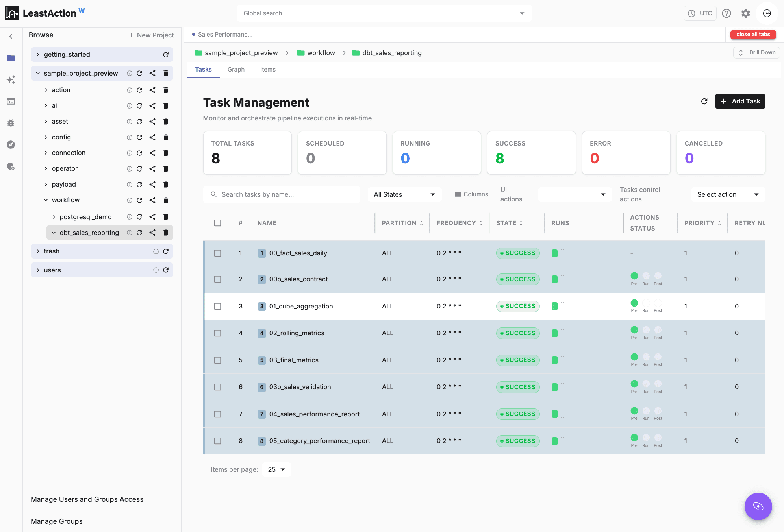Image resolution: width=784 pixels, height=532 pixels.
Task: Change items per page dropdown
Action: pos(277,470)
